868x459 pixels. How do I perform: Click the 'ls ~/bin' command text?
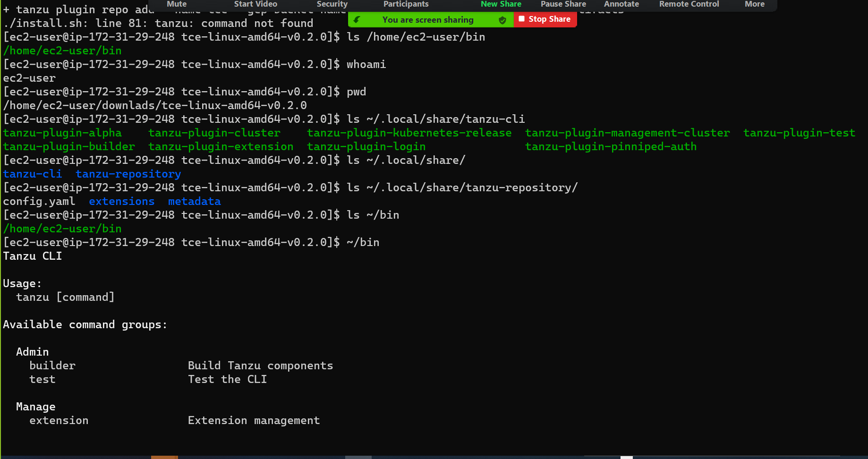(373, 215)
